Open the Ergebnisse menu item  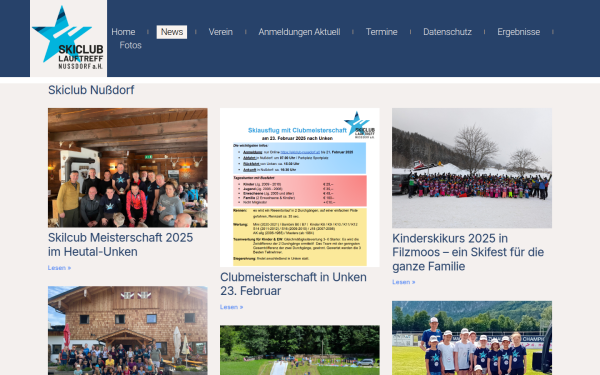click(518, 32)
